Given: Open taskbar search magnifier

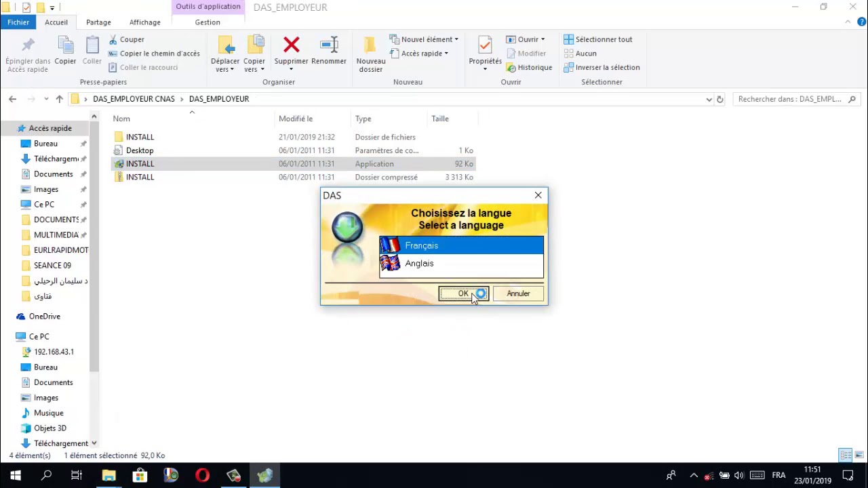Looking at the screenshot, I should (x=46, y=475).
